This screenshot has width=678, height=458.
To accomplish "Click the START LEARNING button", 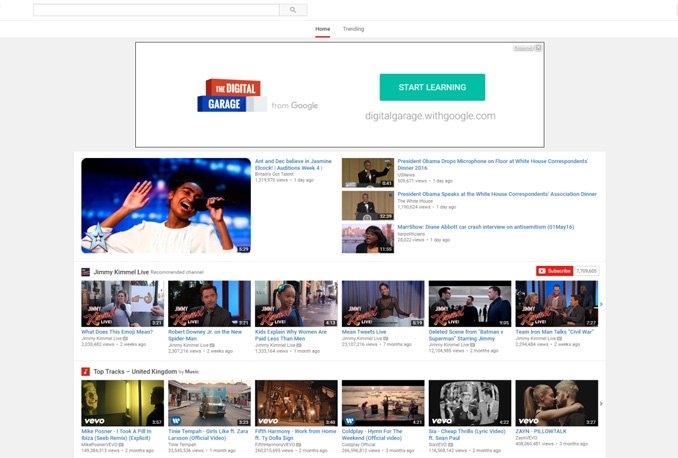I will tap(432, 87).
